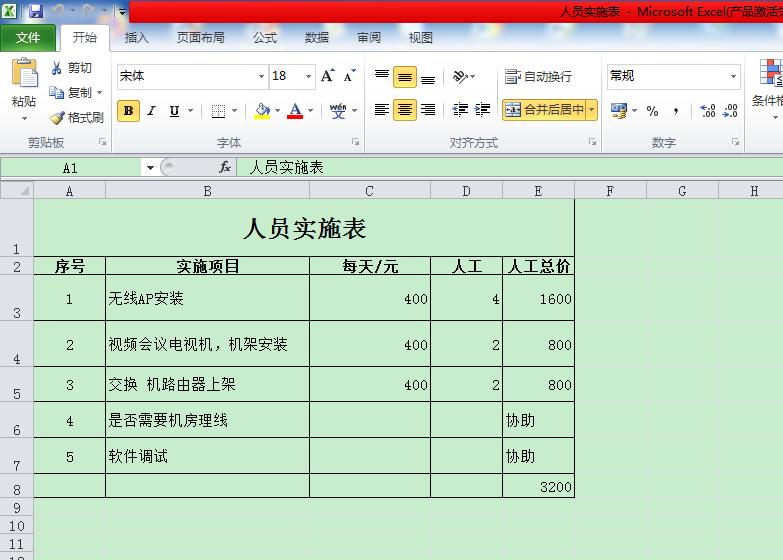The width and height of the screenshot is (783, 560).
Task: Switch to the 视图 (View) tab
Action: point(420,38)
